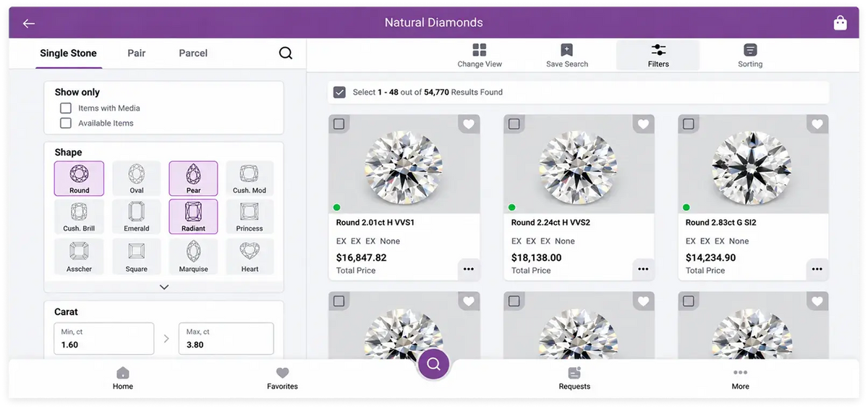
Task: Click the round purple search button
Action: click(x=433, y=364)
